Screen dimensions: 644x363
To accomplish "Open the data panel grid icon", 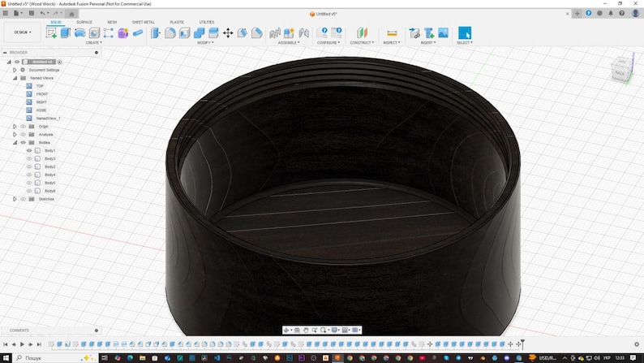I will click(5, 13).
